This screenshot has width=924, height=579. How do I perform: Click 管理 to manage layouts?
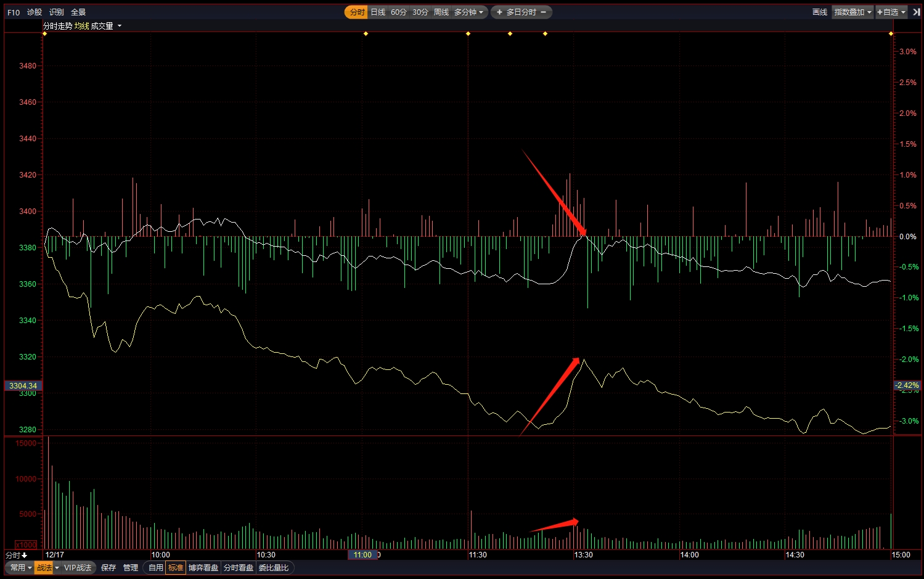coord(131,568)
